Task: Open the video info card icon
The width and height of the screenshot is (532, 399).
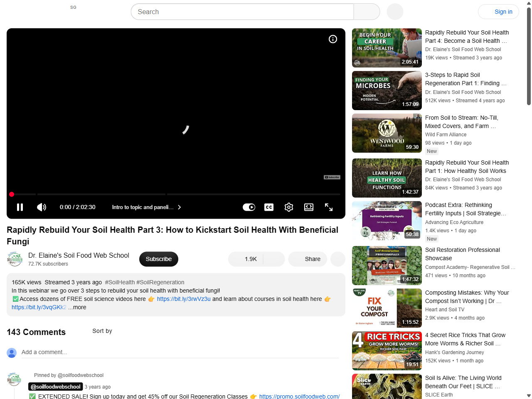Action: click(333, 39)
